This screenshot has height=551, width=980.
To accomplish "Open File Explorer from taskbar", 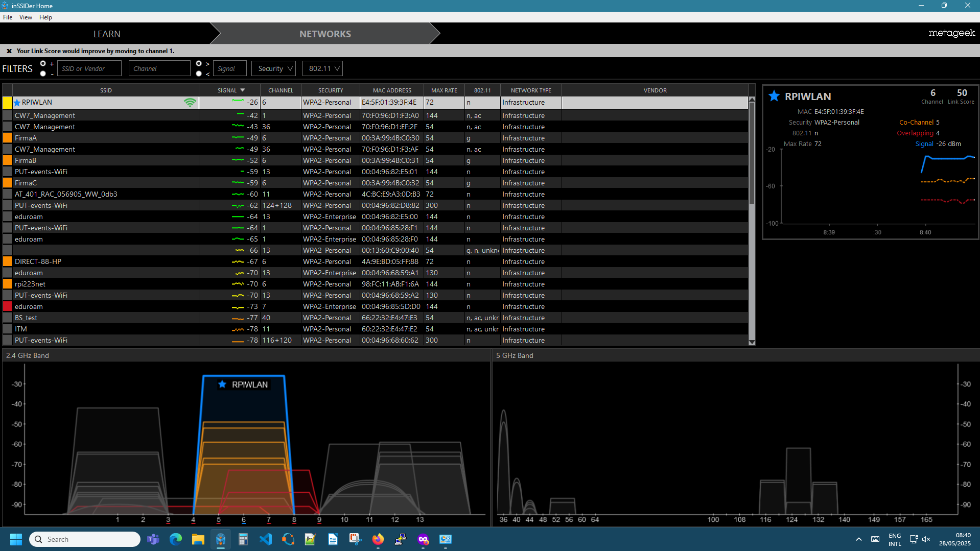I will point(198,539).
